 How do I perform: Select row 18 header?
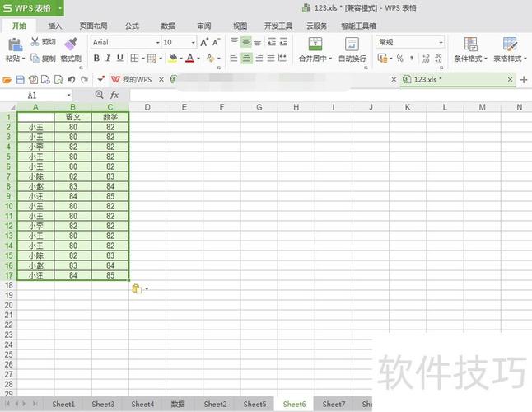8,285
